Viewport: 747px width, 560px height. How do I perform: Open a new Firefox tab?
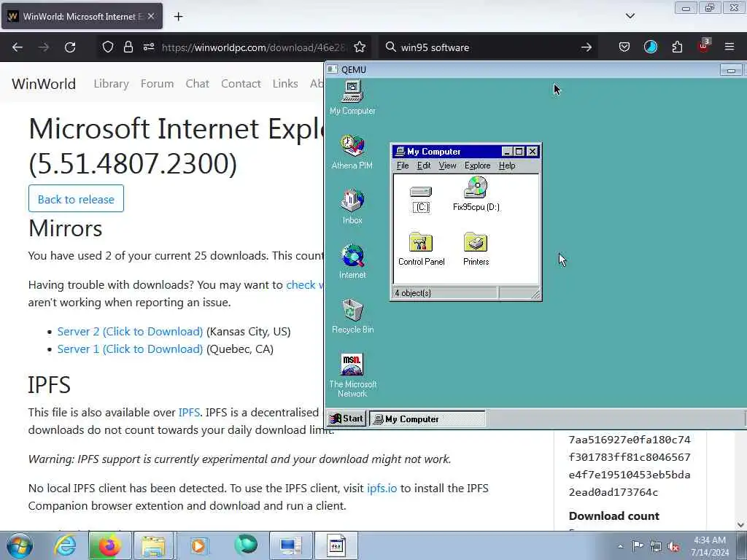click(178, 17)
